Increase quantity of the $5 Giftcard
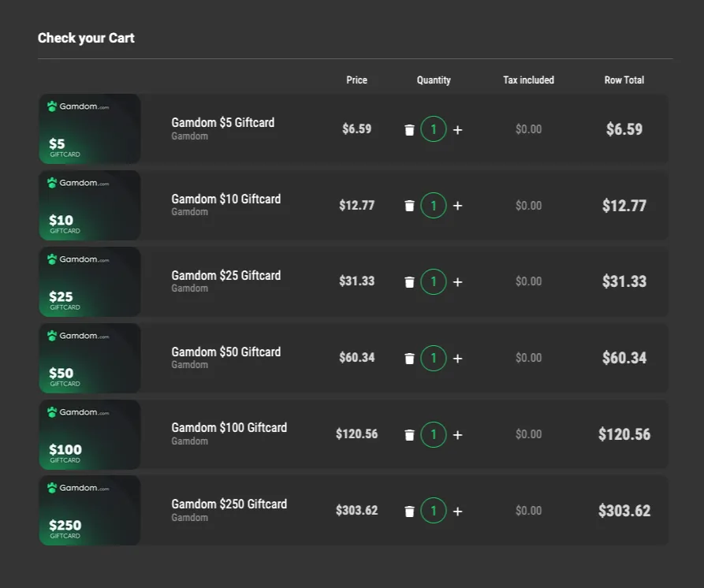 click(458, 128)
